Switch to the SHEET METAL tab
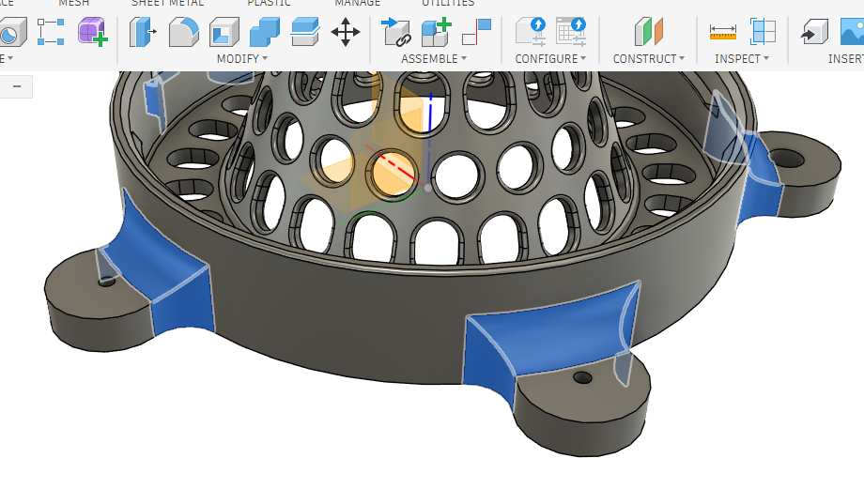This screenshot has height=504, width=864. (167, 4)
